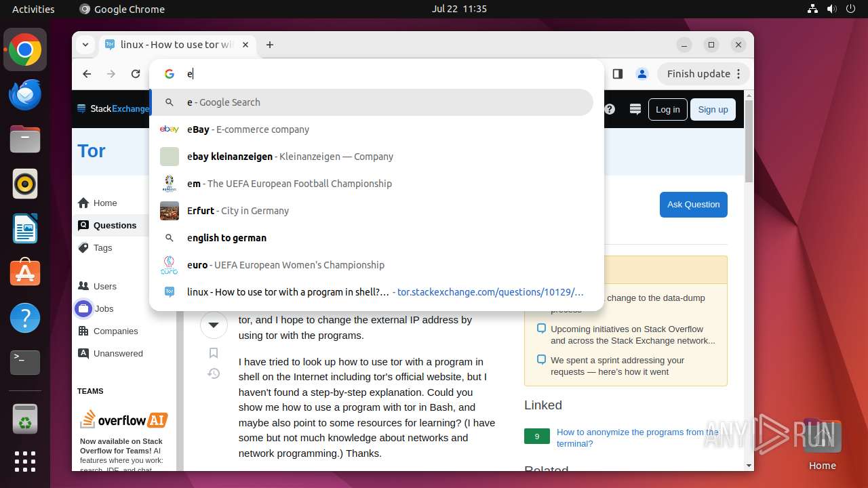Open the power tray icon
This screenshot has width=868, height=488.
point(851,9)
